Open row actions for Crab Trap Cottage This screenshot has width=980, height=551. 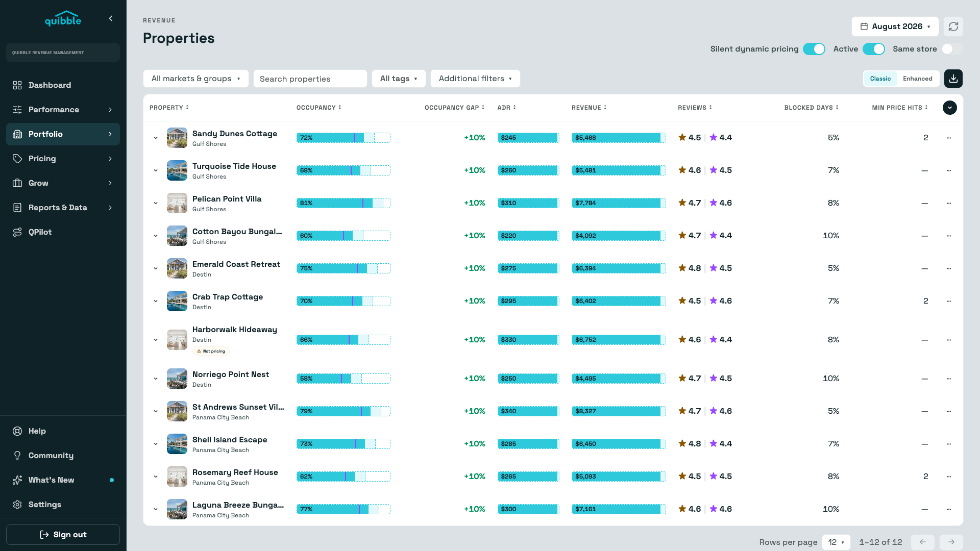[x=949, y=301]
